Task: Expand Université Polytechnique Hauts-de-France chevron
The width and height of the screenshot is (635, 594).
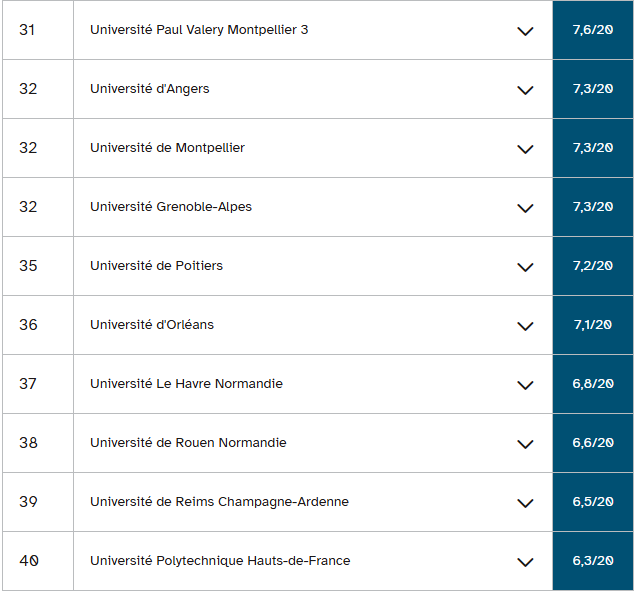Action: click(525, 562)
